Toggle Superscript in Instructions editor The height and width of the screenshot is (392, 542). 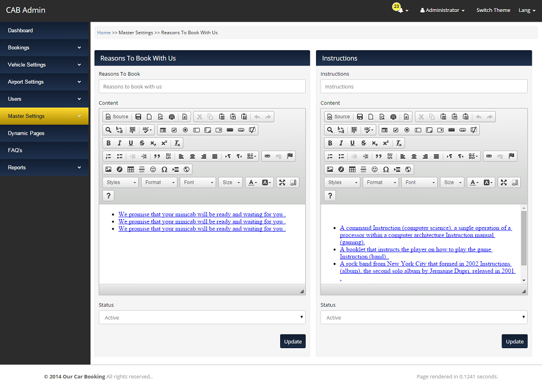(386, 143)
